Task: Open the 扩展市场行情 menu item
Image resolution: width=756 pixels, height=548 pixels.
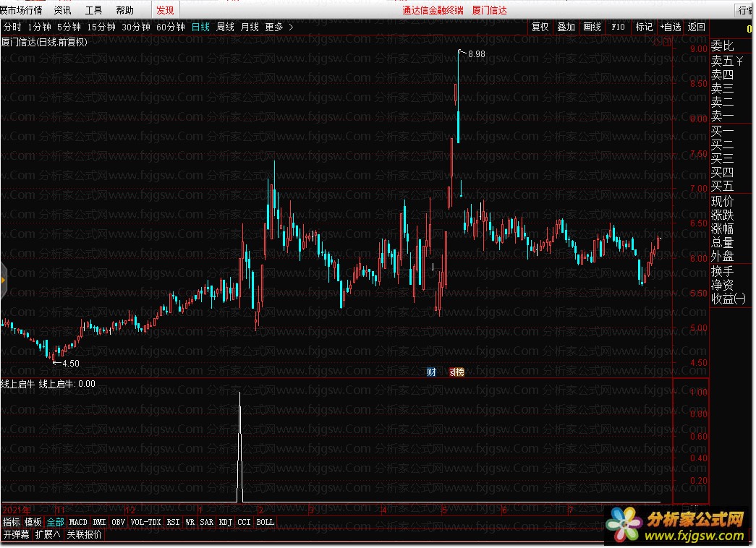Action: pyautogui.click(x=21, y=10)
